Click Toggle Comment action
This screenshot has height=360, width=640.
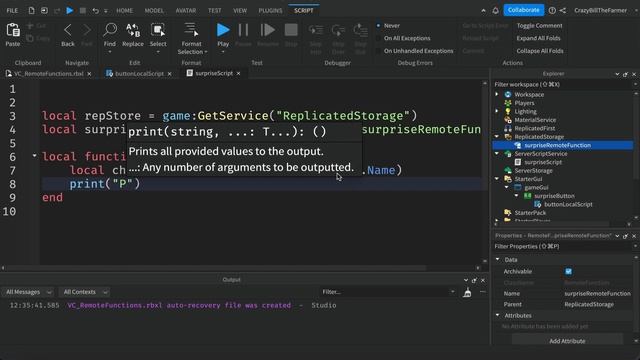pos(539,26)
